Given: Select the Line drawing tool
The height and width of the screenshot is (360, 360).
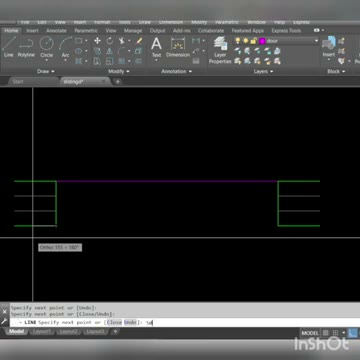Looking at the screenshot, I should [x=9, y=47].
